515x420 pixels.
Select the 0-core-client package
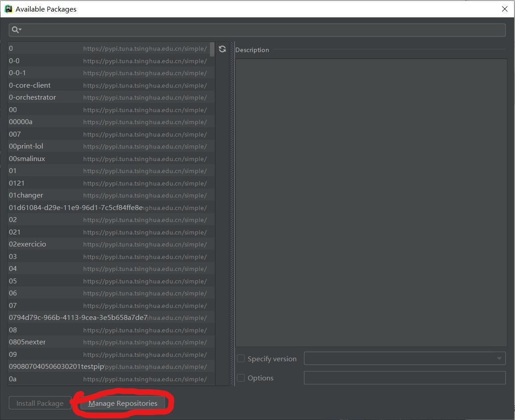[111, 85]
